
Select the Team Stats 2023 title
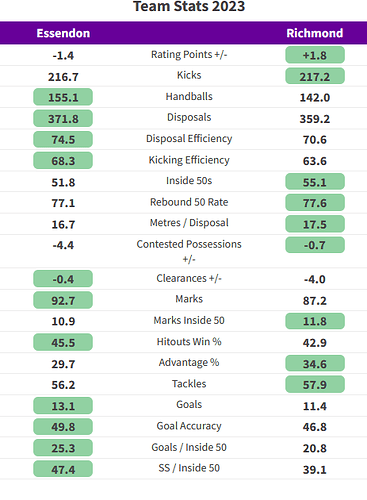pos(189,6)
